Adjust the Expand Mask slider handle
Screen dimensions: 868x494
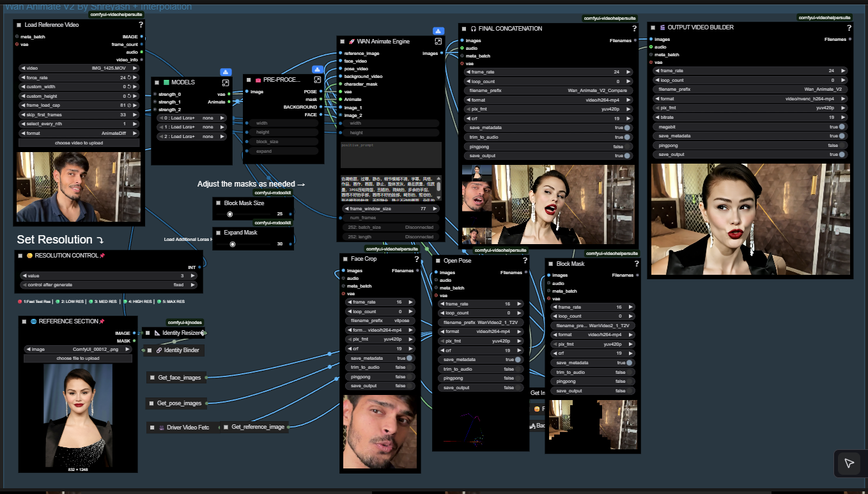[233, 244]
